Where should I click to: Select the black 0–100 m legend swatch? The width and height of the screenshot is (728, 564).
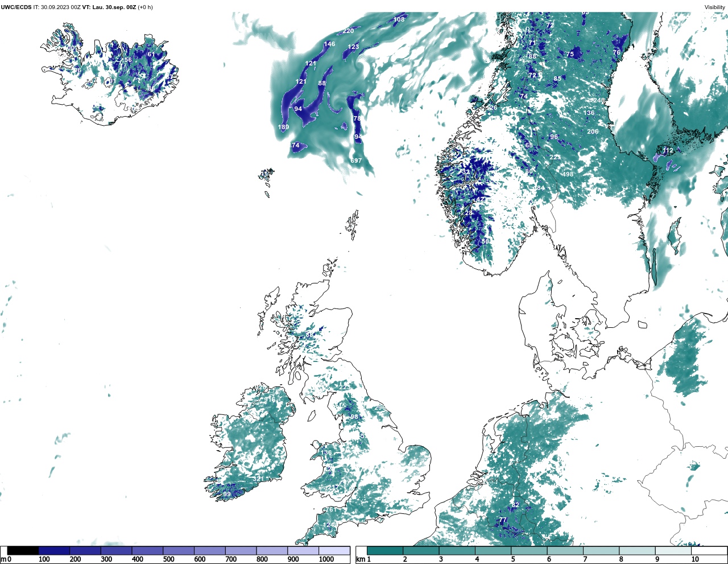pyautogui.click(x=23, y=551)
